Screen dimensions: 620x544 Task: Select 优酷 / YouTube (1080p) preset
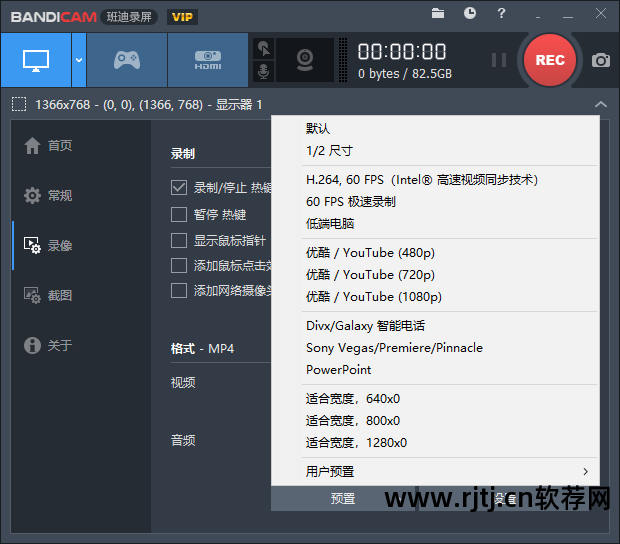tap(435, 297)
